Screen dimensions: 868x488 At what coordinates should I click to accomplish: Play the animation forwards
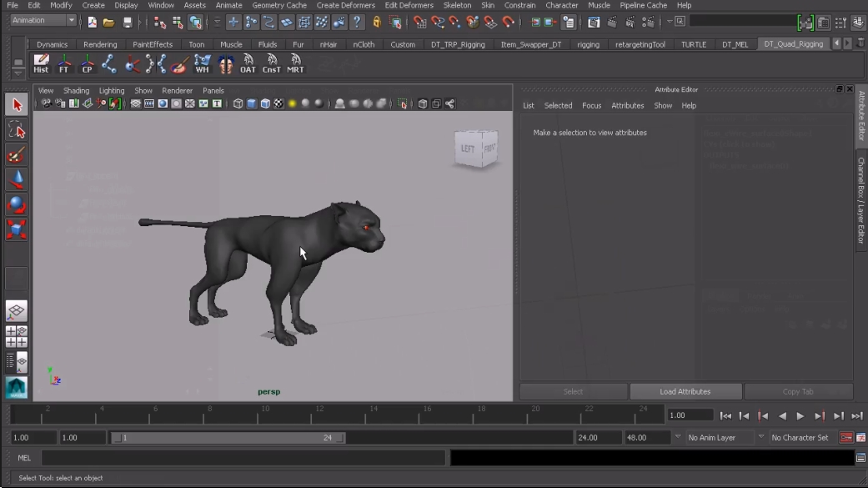click(800, 416)
